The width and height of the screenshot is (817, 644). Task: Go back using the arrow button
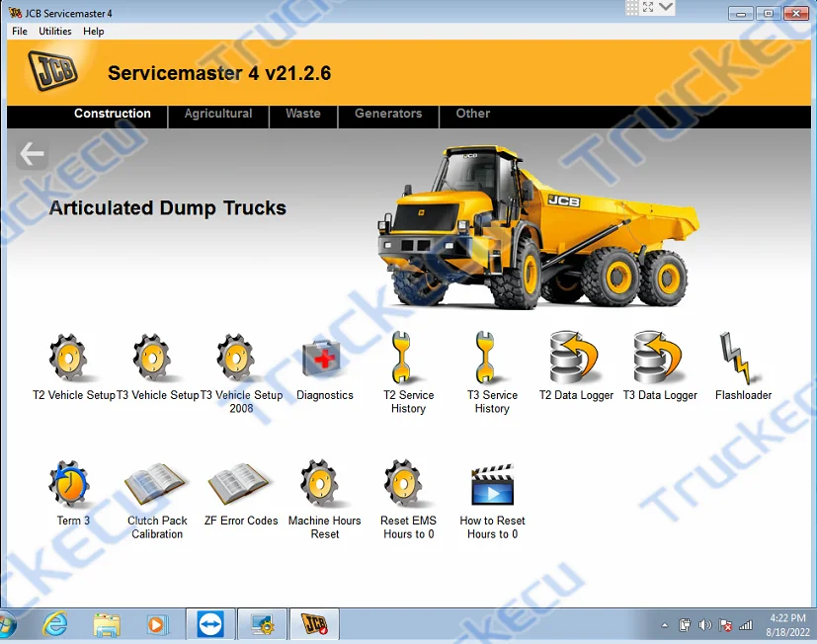point(31,153)
